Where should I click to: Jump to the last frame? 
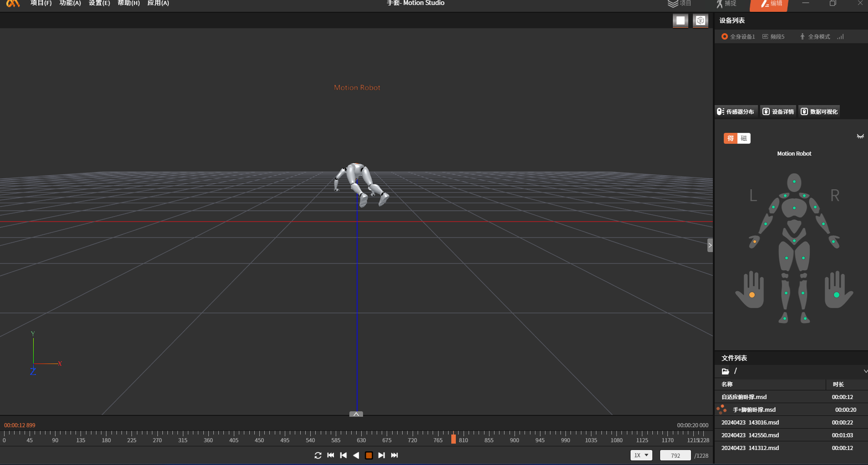[x=394, y=455]
